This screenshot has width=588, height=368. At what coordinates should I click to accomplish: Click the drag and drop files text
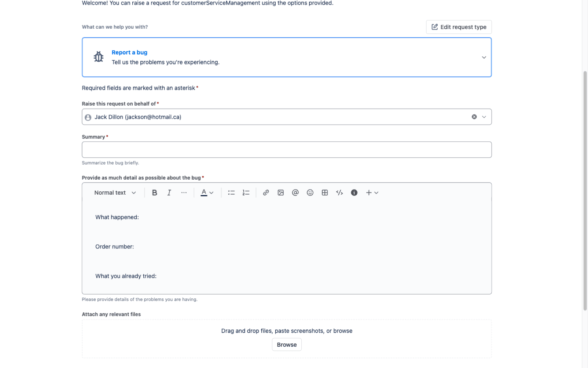coord(287,331)
